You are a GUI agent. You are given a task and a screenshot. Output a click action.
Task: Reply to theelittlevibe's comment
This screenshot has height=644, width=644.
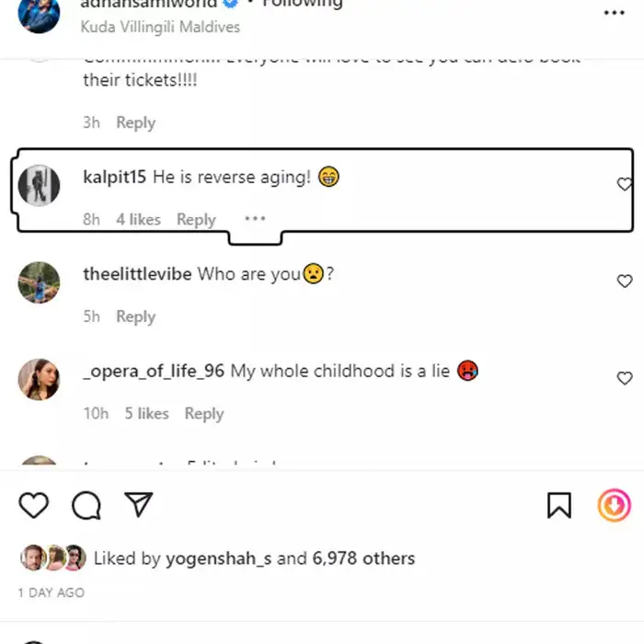(136, 316)
